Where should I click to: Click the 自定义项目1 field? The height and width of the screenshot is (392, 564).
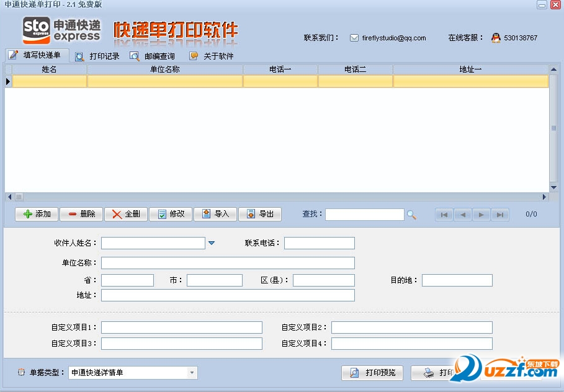(x=182, y=327)
